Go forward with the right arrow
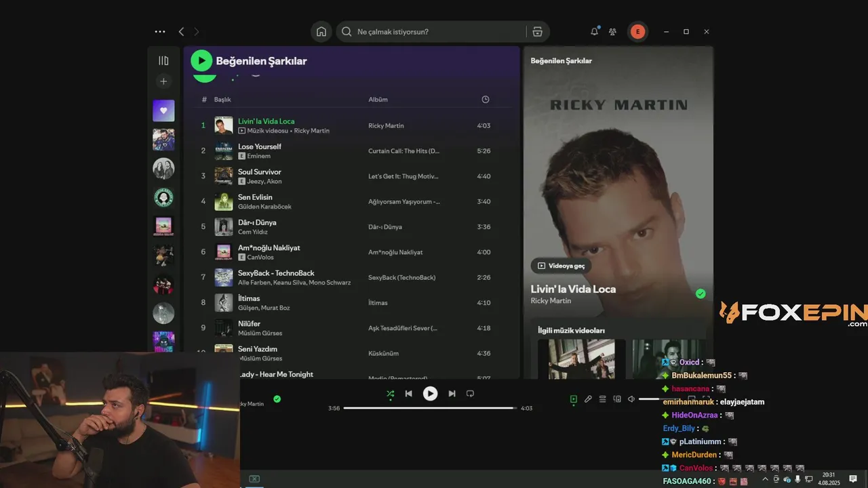868x488 pixels. click(197, 32)
